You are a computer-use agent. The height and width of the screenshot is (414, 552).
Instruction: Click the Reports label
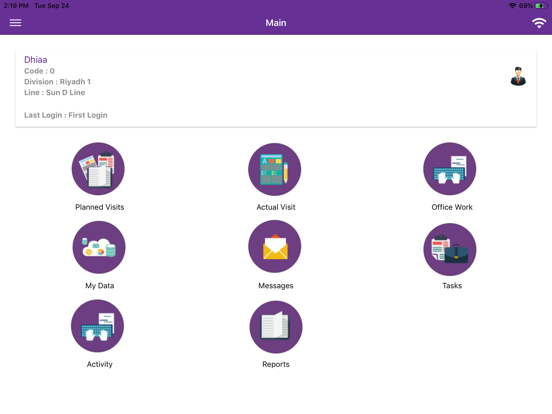(x=276, y=364)
